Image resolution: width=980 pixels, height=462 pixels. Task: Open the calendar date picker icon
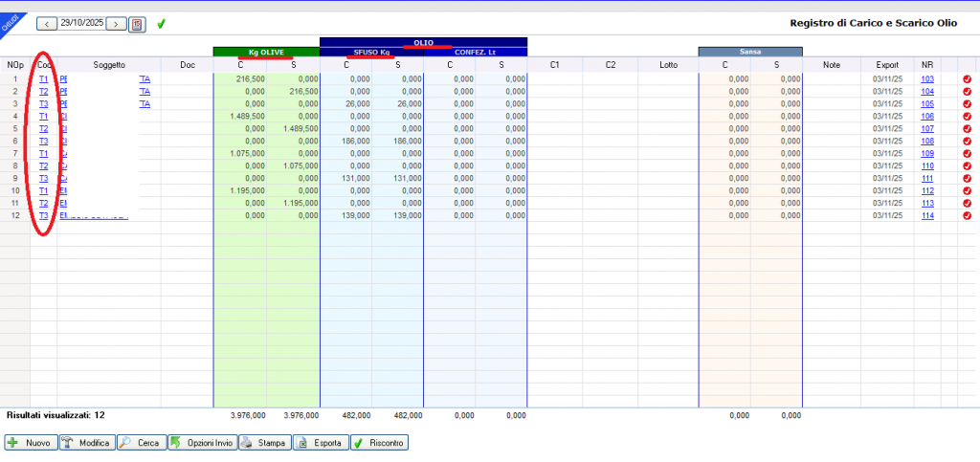[x=137, y=24]
